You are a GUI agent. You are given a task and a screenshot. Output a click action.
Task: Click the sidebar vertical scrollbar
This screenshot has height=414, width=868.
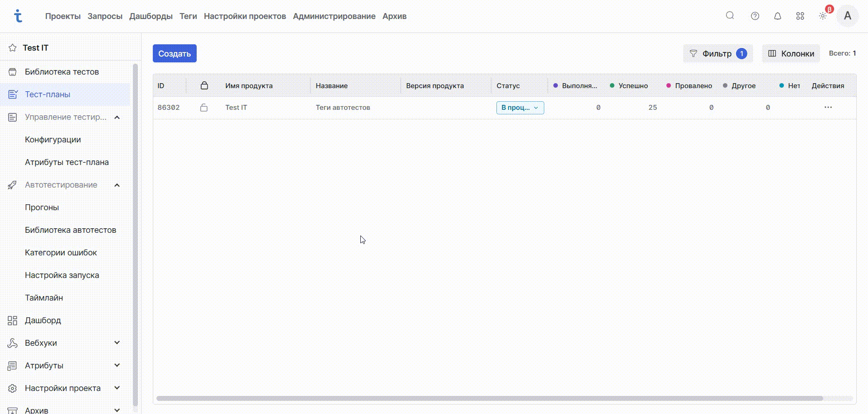135,235
